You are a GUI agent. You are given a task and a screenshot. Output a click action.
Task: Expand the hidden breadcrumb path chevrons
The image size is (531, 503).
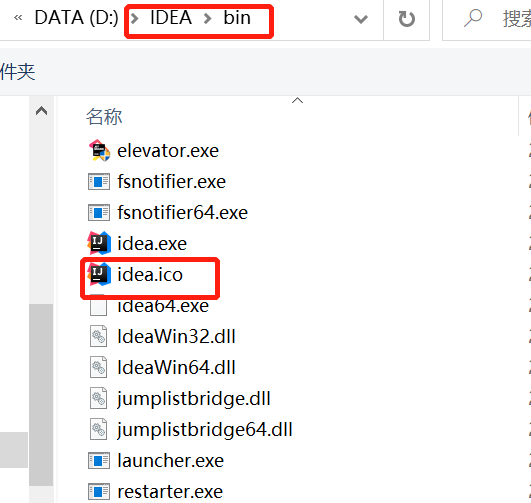coord(18,17)
